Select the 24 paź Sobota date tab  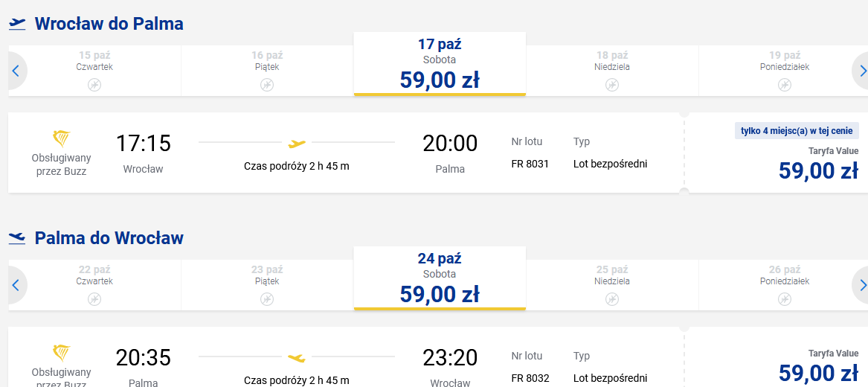(x=440, y=278)
